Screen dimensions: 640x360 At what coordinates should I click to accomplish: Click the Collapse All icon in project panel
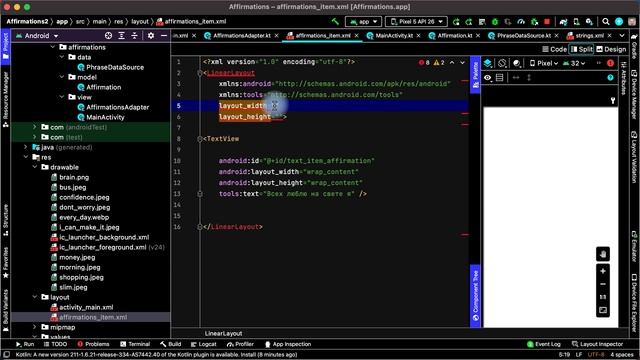point(134,36)
